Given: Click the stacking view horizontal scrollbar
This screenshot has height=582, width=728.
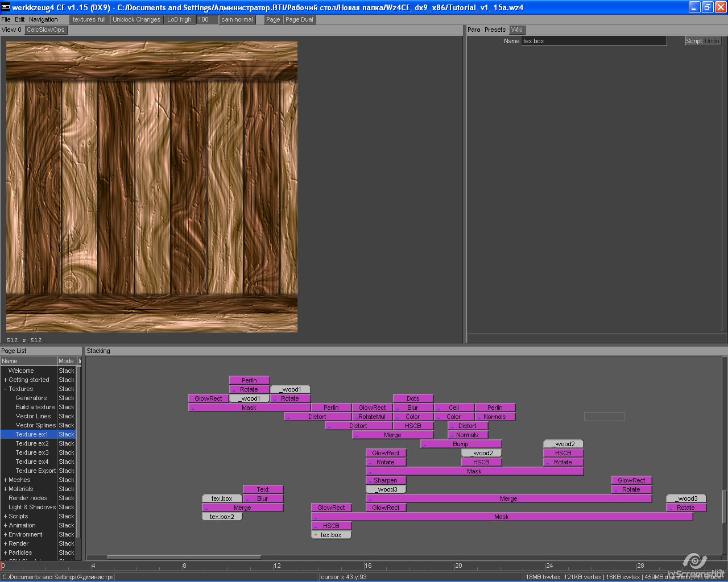Looking at the screenshot, I should pyautogui.click(x=183, y=557).
